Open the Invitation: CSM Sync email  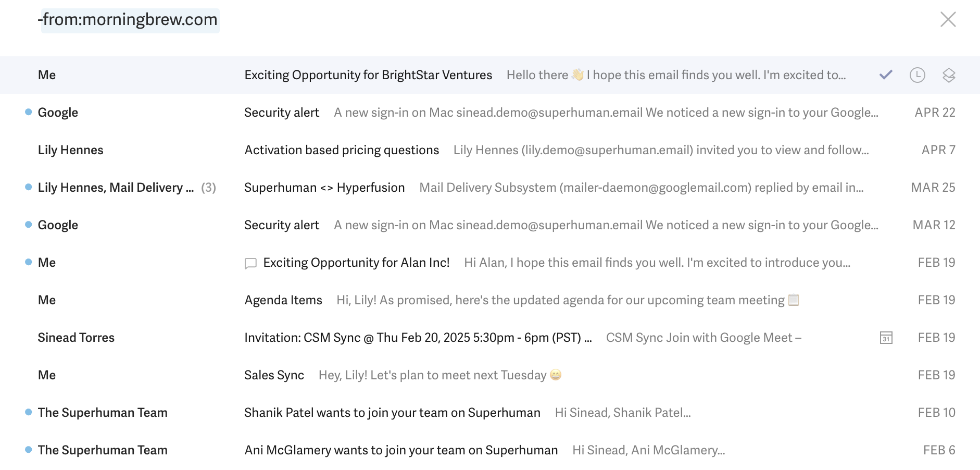coord(490,338)
